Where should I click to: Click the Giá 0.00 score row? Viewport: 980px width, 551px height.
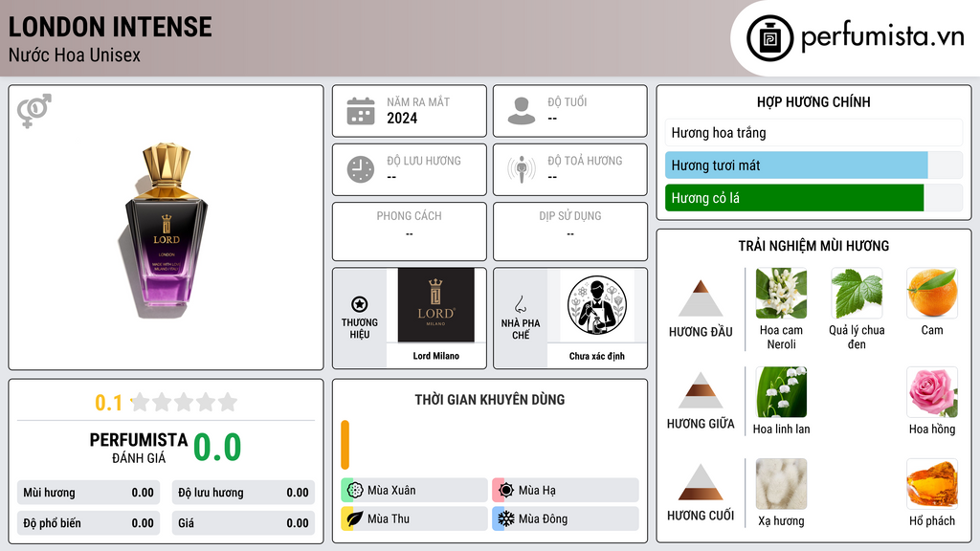[x=243, y=523]
